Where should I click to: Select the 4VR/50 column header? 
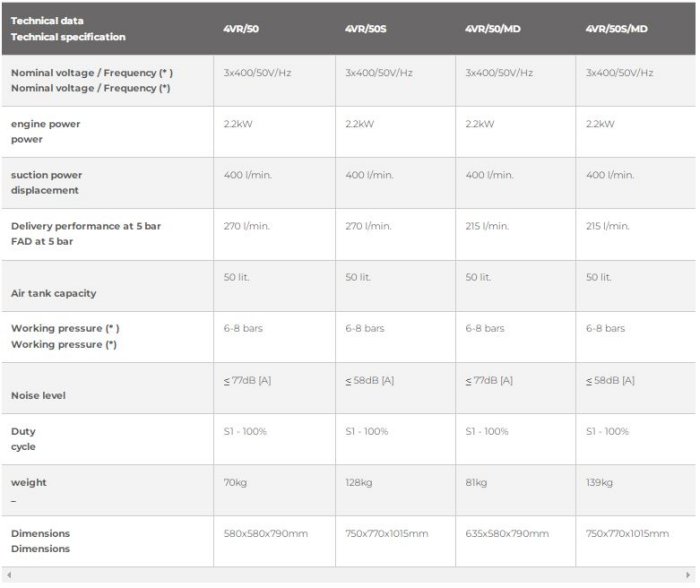240,29
